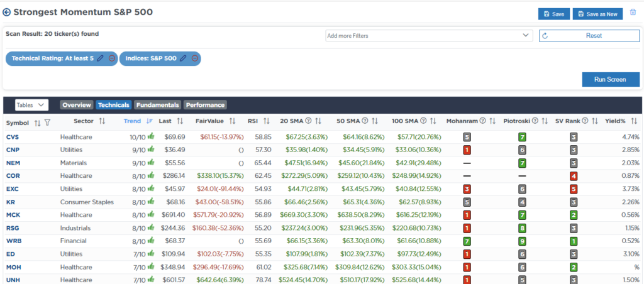This screenshot has width=644, height=284.
Task: Sort the Sector column arrows
Action: [x=103, y=121]
